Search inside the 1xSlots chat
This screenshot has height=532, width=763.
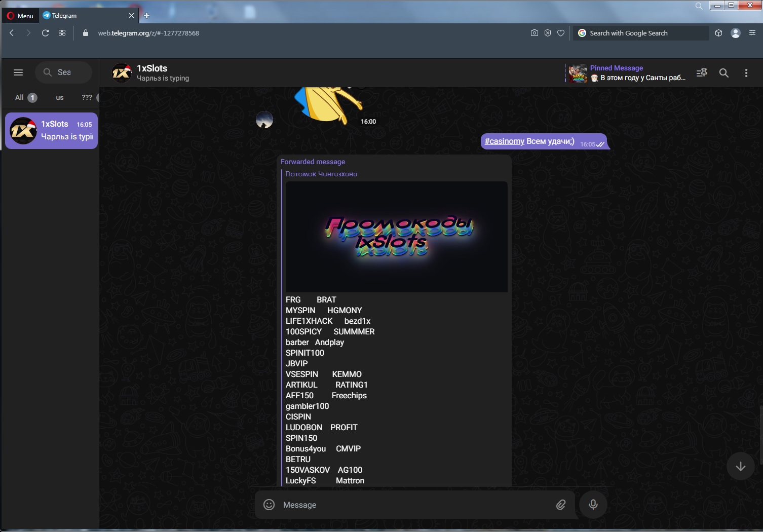point(724,73)
